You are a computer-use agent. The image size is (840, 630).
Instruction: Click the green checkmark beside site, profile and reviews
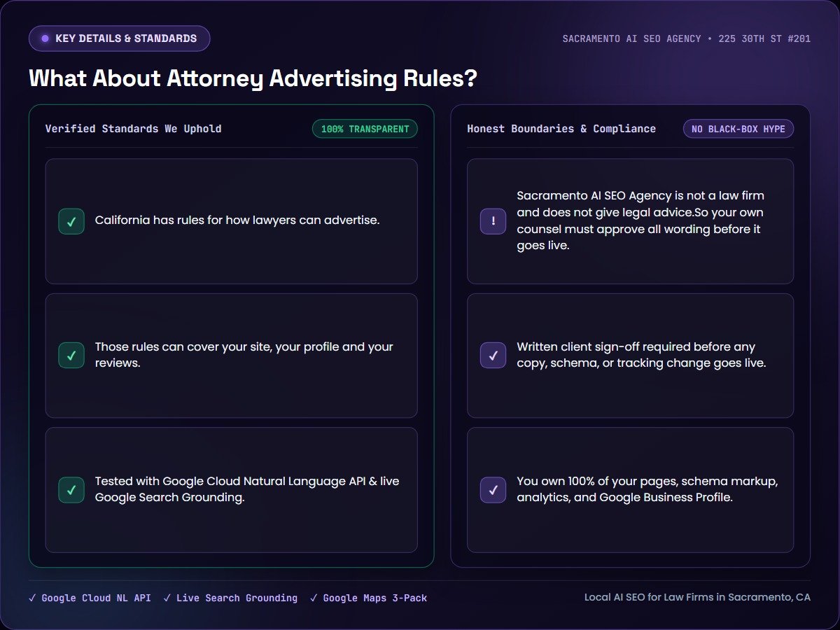[x=71, y=356]
